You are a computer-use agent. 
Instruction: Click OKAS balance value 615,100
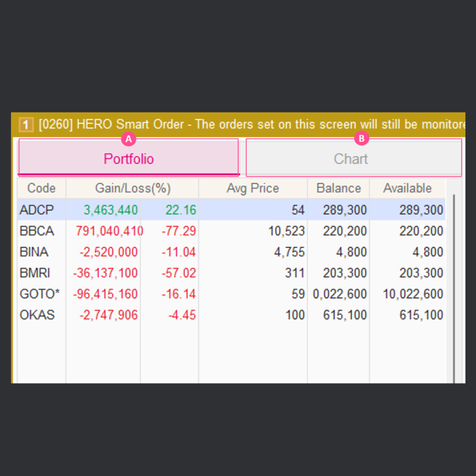[345, 315]
